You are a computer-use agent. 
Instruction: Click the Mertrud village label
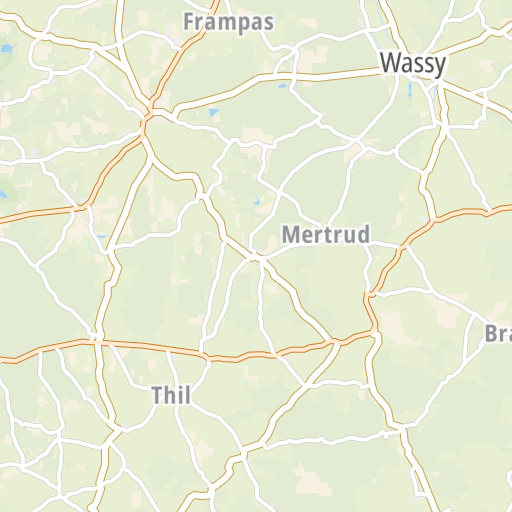(x=326, y=234)
